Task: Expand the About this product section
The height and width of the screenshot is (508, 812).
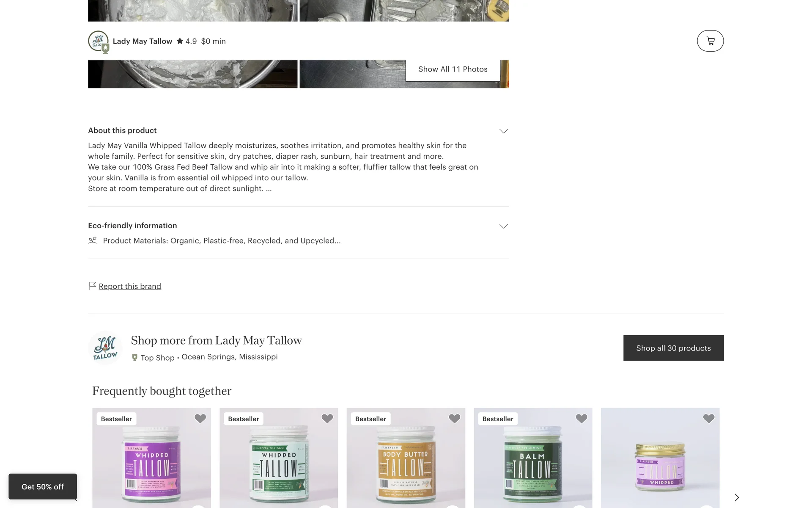Action: (503, 131)
